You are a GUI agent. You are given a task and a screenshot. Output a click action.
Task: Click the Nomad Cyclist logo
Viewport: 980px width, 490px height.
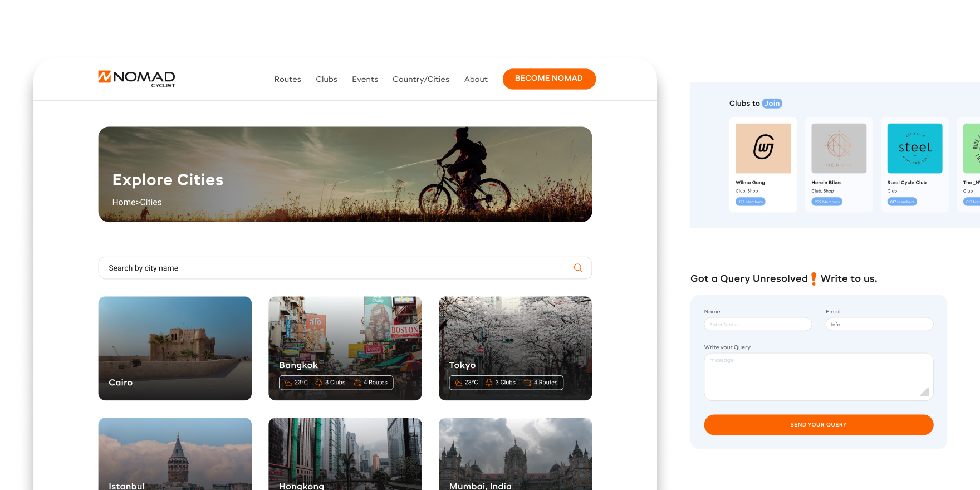click(136, 79)
